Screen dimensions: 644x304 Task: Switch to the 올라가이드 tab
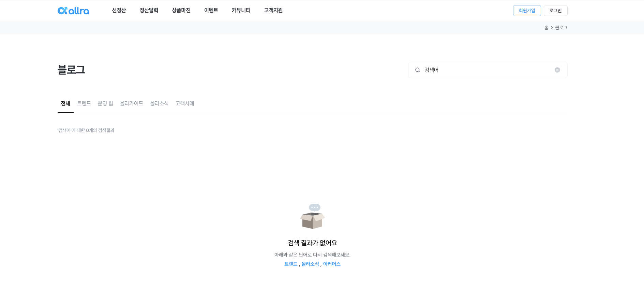[132, 103]
